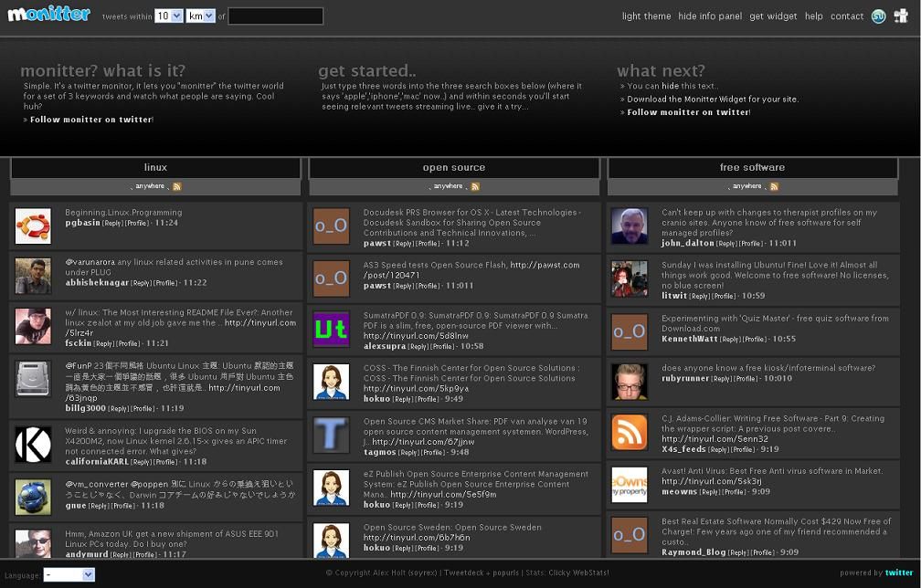The width and height of the screenshot is (921, 588).
Task: Click hide link in what next section
Action: point(671,86)
